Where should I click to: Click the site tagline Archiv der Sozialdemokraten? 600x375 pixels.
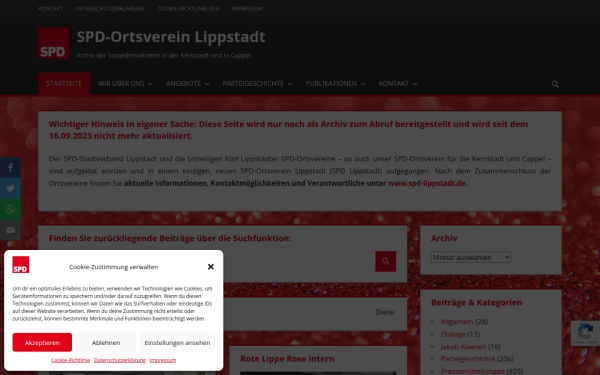[164, 55]
